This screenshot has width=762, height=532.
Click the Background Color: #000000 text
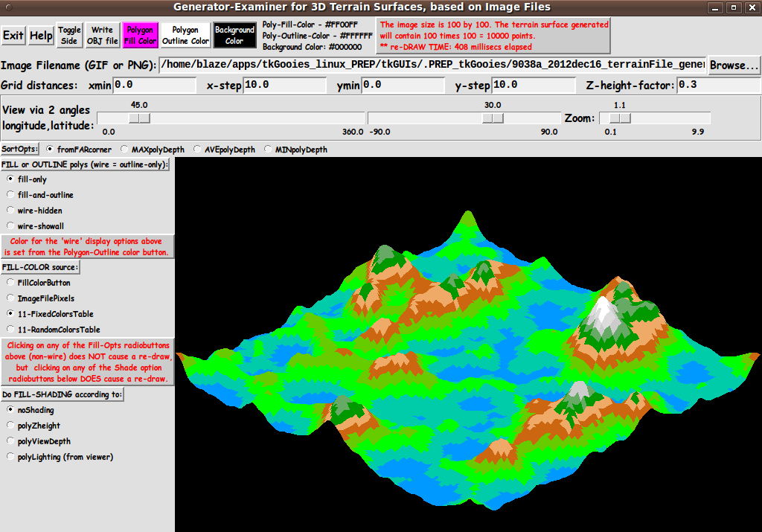(312, 47)
